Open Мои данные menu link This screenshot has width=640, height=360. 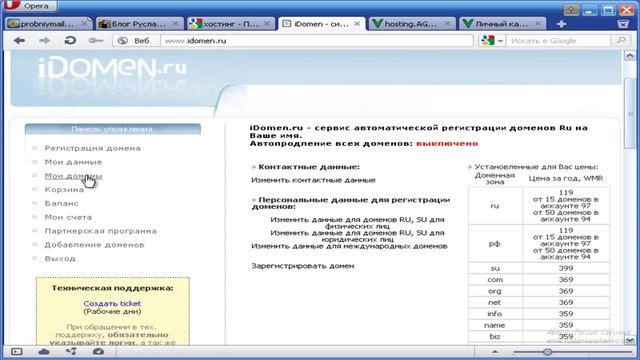pyautogui.click(x=73, y=162)
